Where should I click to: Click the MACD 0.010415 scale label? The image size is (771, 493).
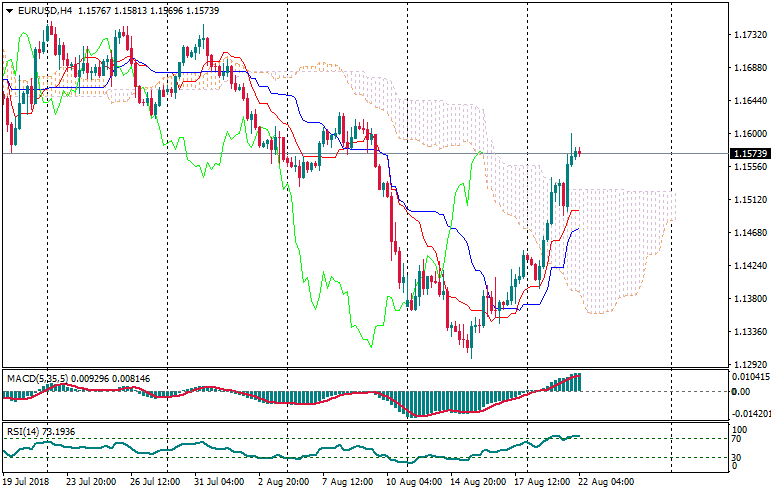click(x=749, y=377)
